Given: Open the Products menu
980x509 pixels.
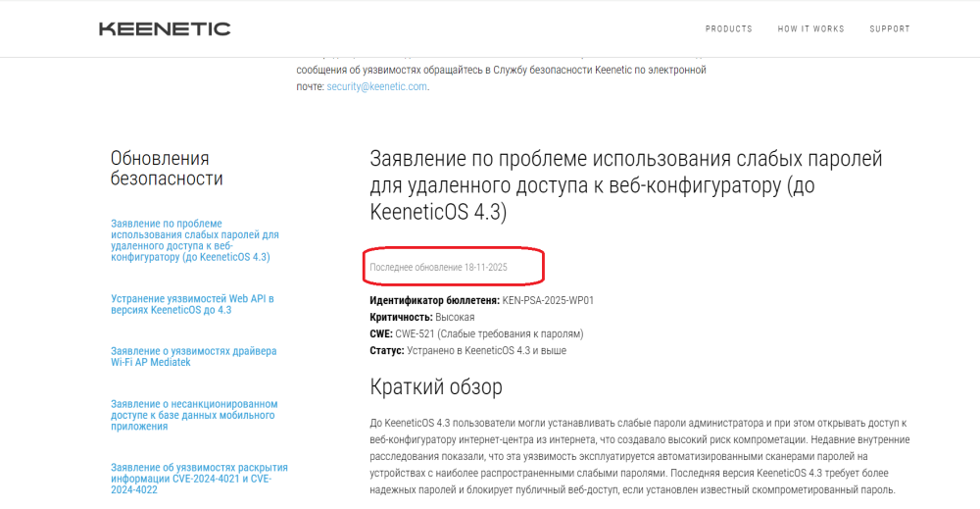Looking at the screenshot, I should (728, 29).
